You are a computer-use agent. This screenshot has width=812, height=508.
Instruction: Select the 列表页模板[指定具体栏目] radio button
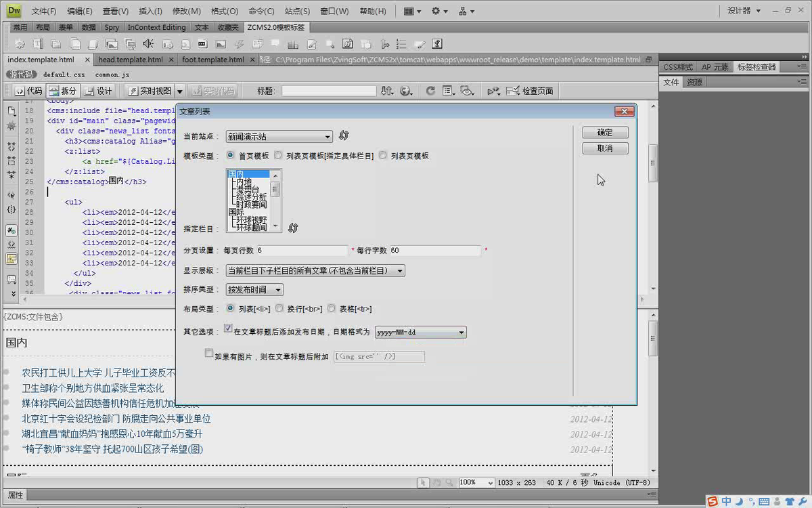[278, 155]
